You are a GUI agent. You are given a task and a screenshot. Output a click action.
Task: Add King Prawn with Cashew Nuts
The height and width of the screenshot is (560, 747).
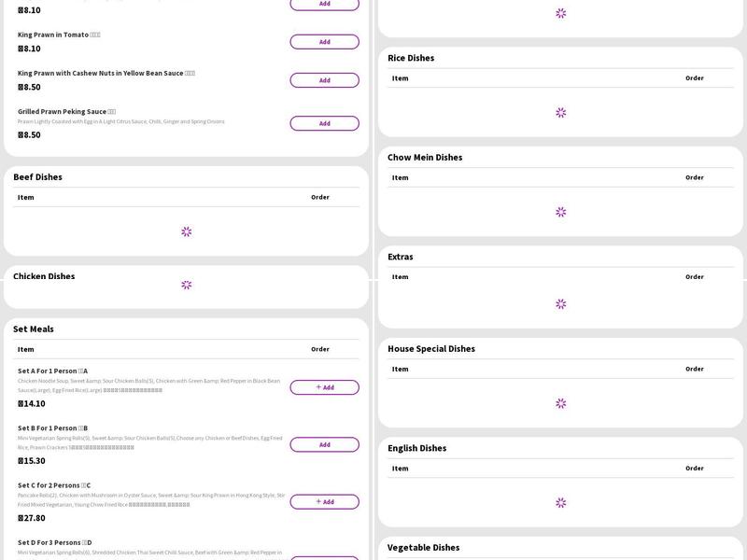pos(324,80)
